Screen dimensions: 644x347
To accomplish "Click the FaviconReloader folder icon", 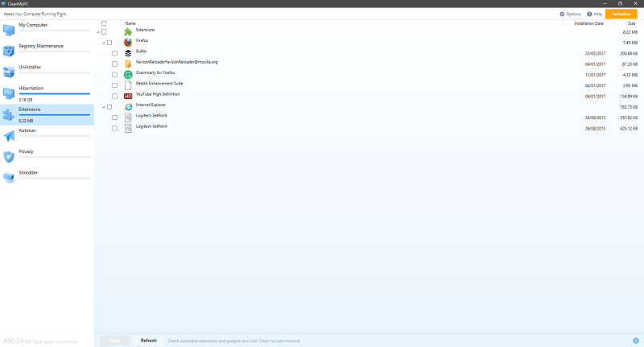I will pos(128,64).
